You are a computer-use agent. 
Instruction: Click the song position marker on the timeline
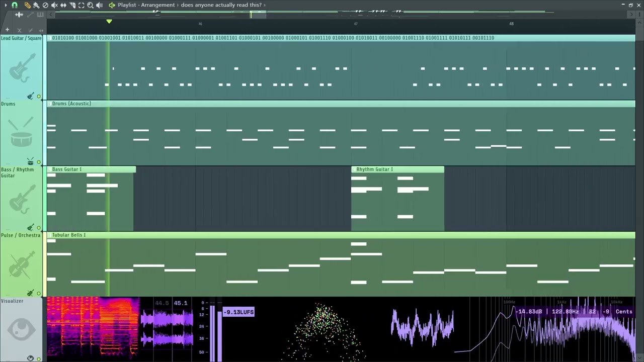[x=109, y=21]
